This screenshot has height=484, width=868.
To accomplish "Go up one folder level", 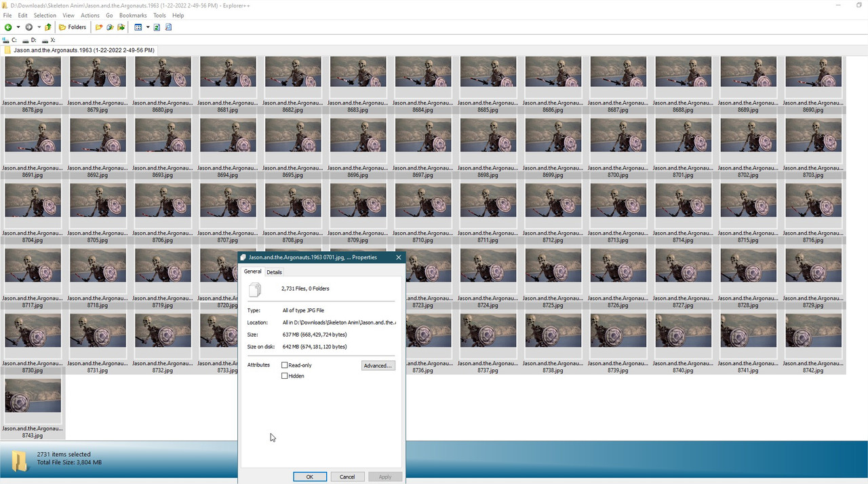I will (x=48, y=27).
